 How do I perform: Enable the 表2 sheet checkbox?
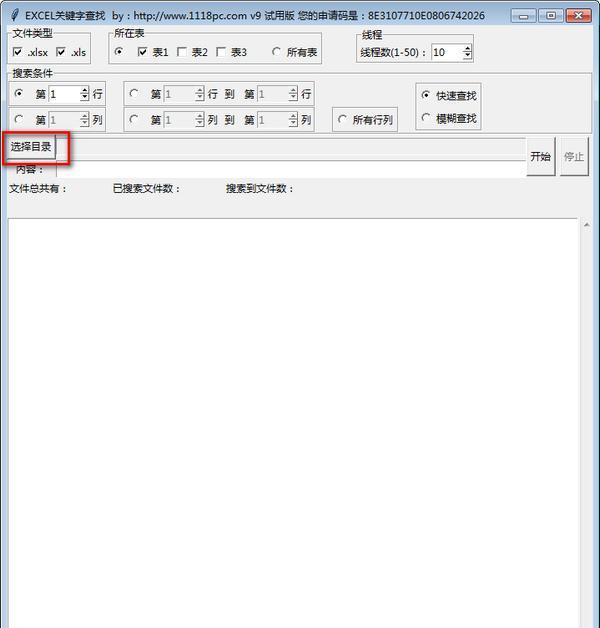coord(181,52)
